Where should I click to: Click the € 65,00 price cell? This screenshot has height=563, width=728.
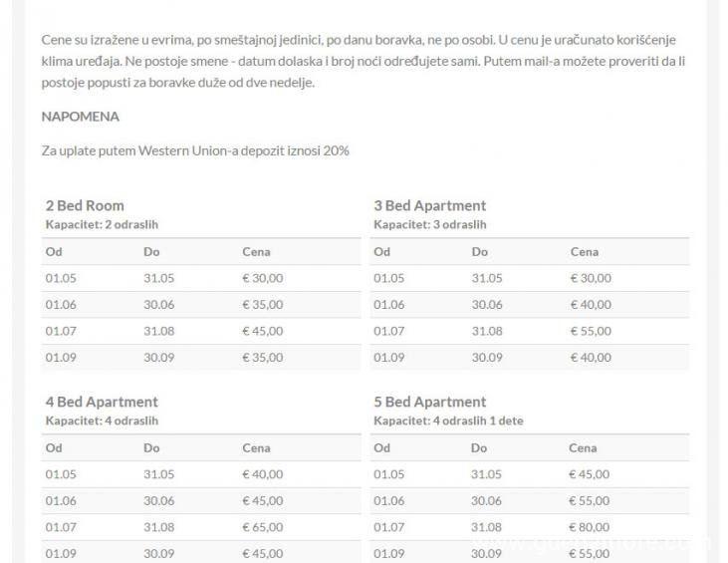pos(262,527)
